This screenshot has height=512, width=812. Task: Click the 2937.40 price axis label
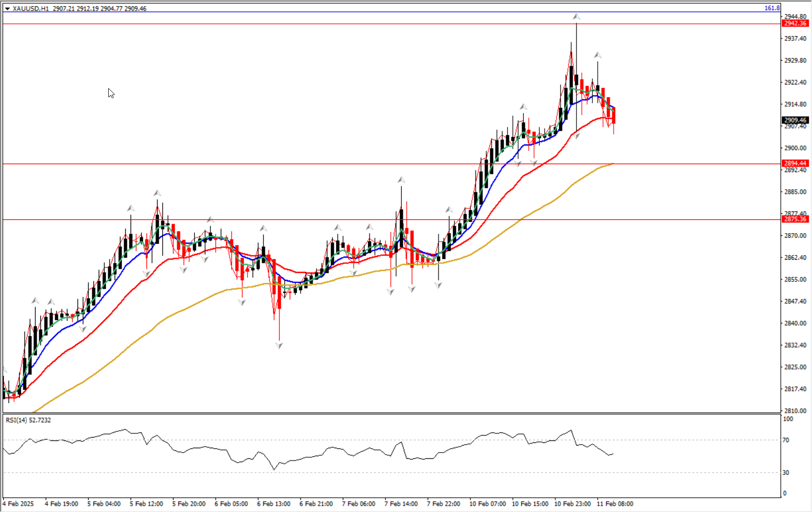(795, 39)
